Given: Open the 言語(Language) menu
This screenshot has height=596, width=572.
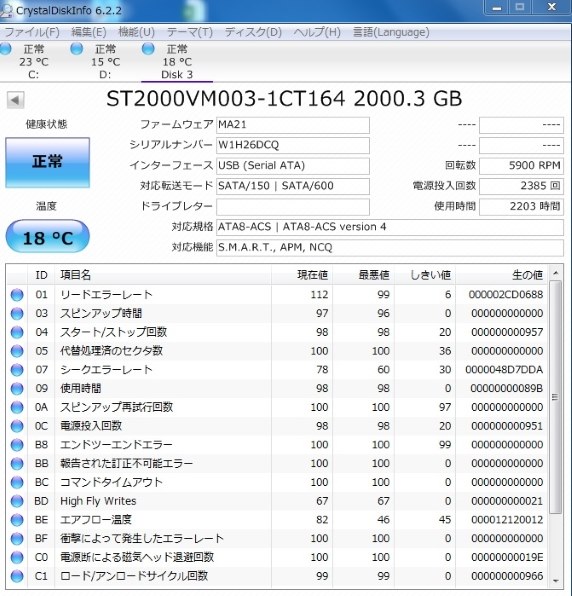Looking at the screenshot, I should tap(391, 32).
